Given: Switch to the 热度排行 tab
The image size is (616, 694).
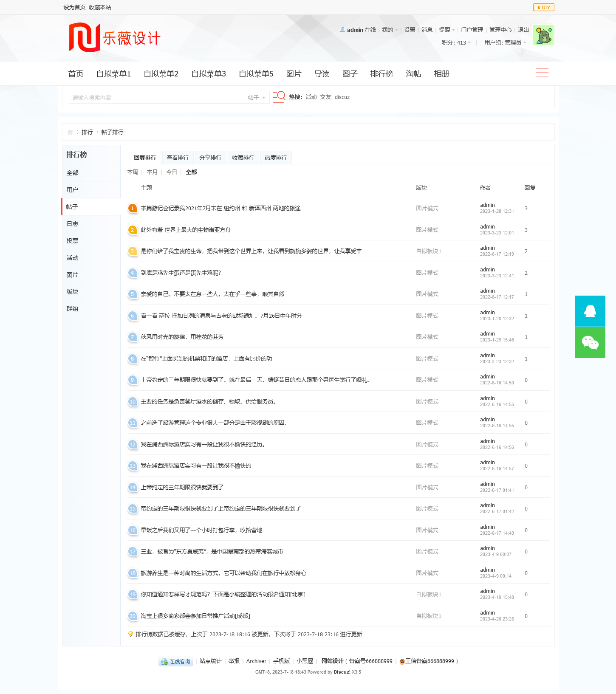Looking at the screenshot, I should [276, 158].
